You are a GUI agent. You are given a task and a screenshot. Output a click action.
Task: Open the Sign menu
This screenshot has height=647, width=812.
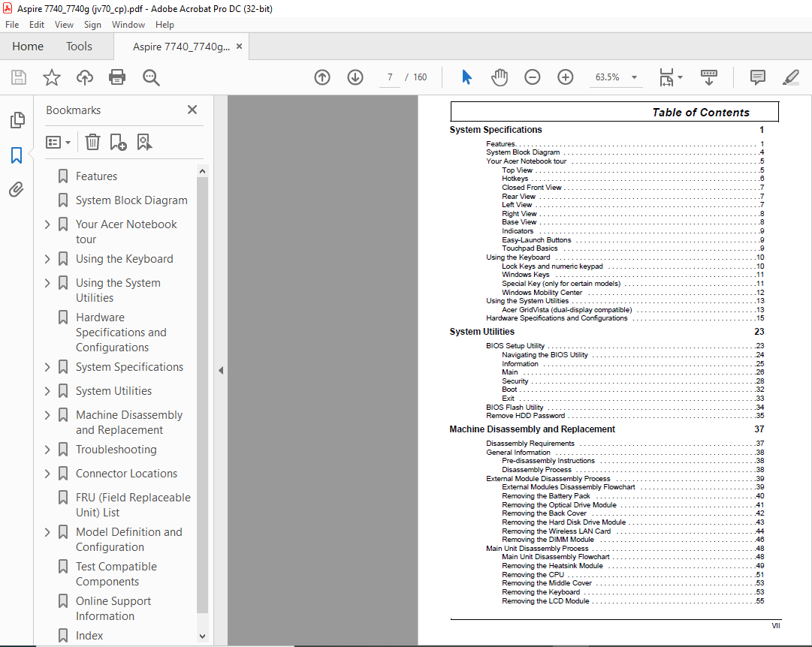(92, 24)
